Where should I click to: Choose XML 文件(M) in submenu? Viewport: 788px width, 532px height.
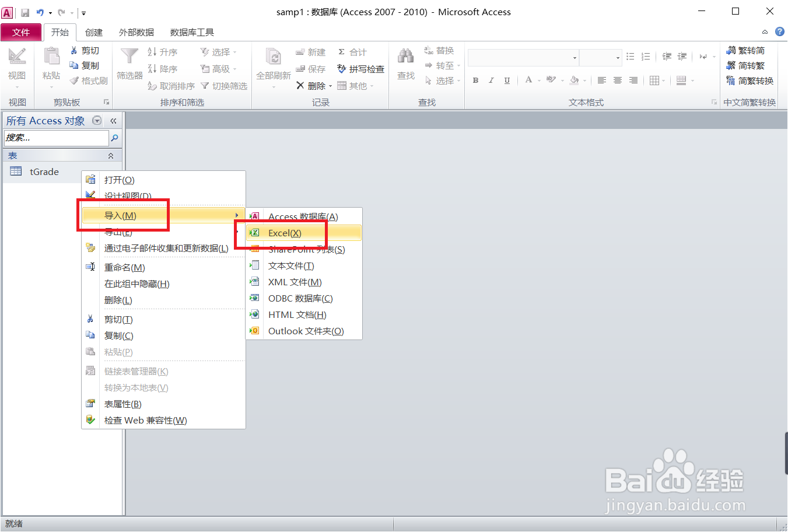coord(304,282)
